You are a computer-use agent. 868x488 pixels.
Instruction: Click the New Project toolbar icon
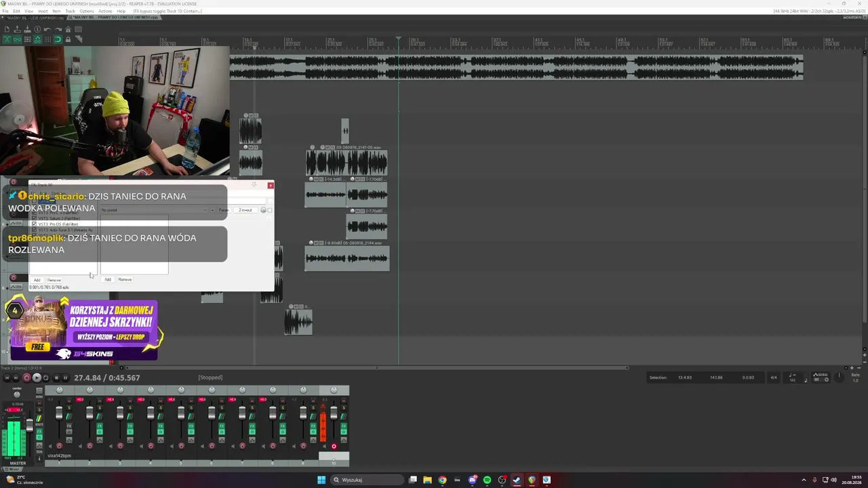[x=7, y=29]
